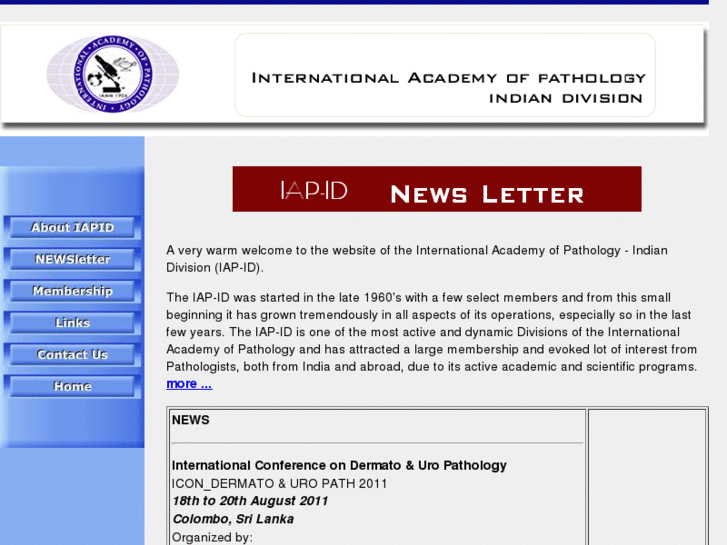Click the IAP-ID News Letter banner
This screenshot has height=545, width=727.
pos(437,189)
